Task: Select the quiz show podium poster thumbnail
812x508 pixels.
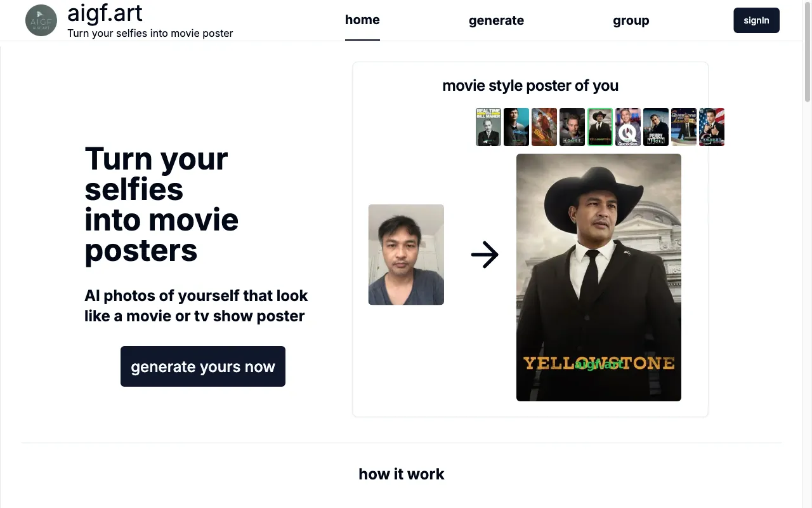Action: (x=684, y=127)
